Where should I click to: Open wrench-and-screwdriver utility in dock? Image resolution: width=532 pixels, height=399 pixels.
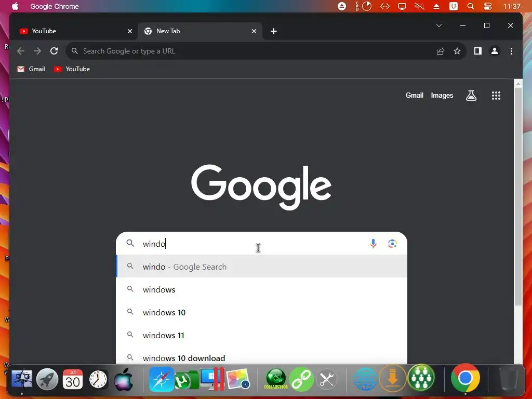coord(327,379)
